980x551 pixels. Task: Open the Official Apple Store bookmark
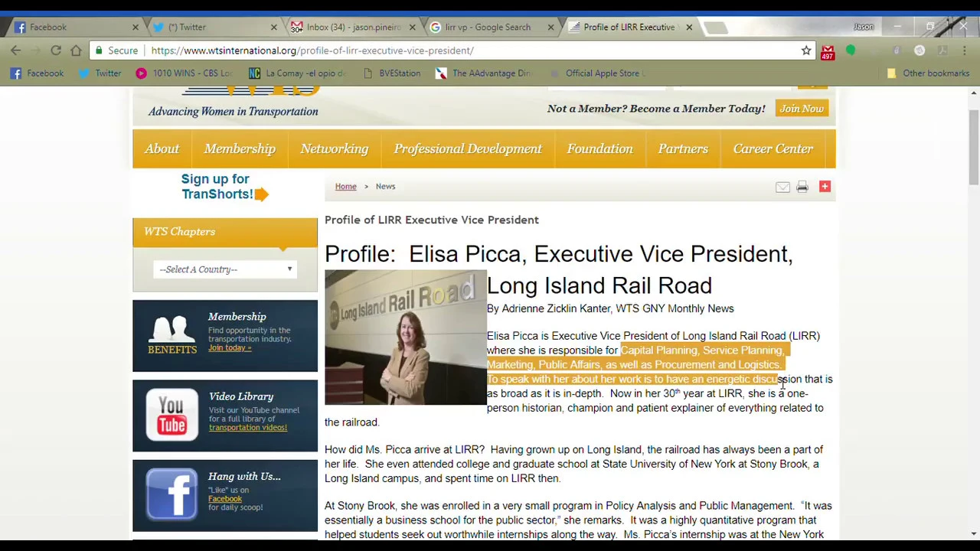click(x=598, y=73)
